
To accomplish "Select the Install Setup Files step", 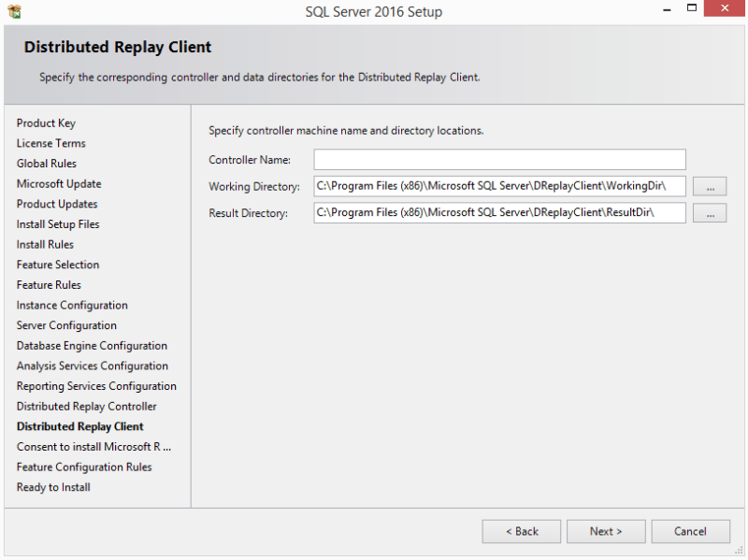I will pyautogui.click(x=58, y=224).
